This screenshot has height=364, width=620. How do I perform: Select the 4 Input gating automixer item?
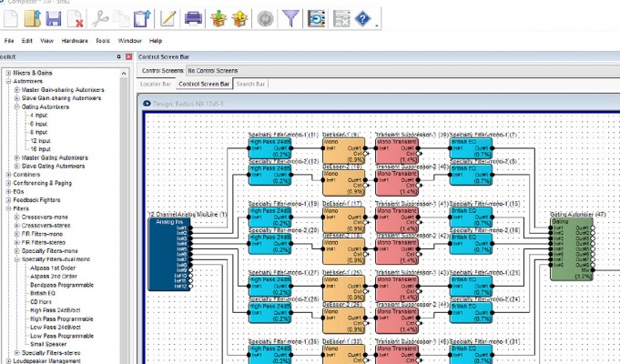(x=39, y=115)
